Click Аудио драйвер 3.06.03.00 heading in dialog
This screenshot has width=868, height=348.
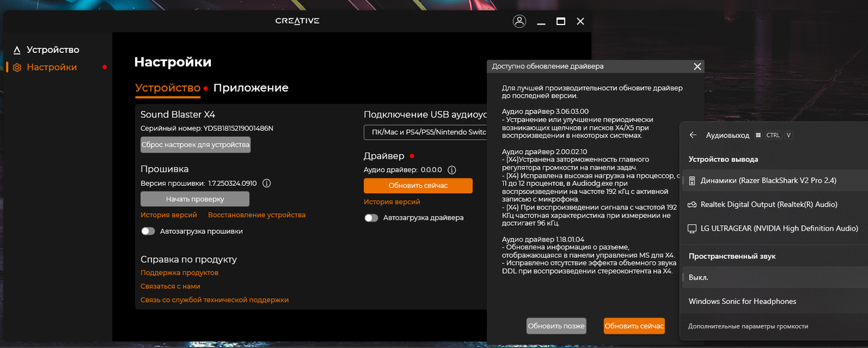545,111
